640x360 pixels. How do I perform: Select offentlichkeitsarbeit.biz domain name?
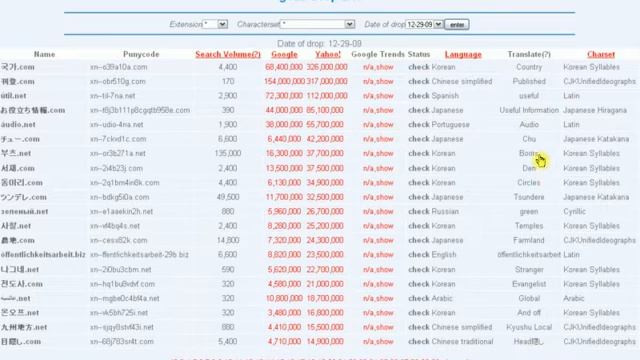point(43,255)
